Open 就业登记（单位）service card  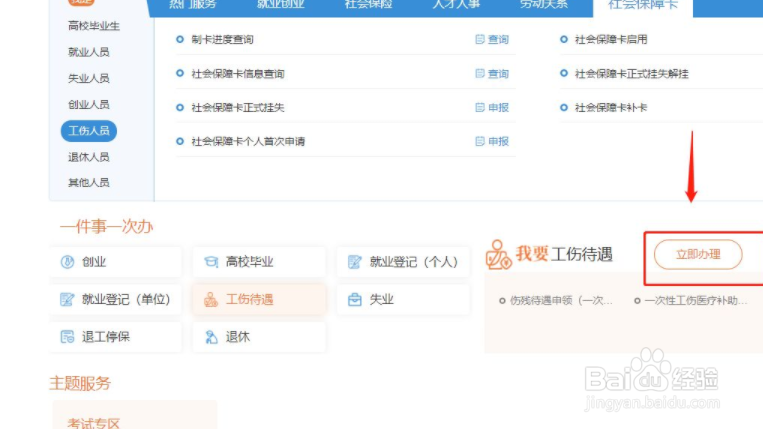click(115, 299)
